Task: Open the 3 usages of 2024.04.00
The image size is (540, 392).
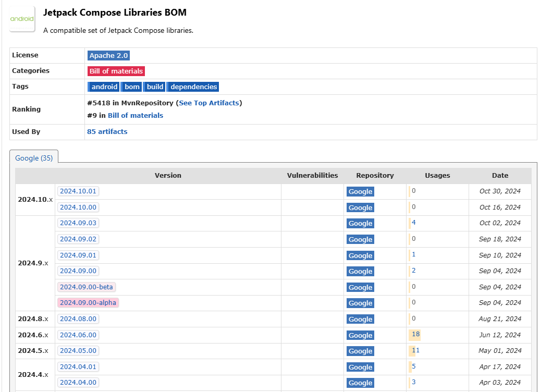Action: click(414, 382)
